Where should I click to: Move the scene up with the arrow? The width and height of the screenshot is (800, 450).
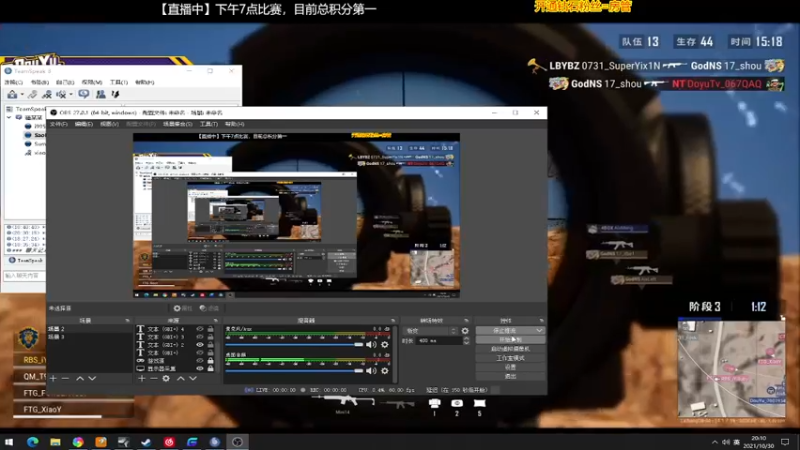[80, 378]
